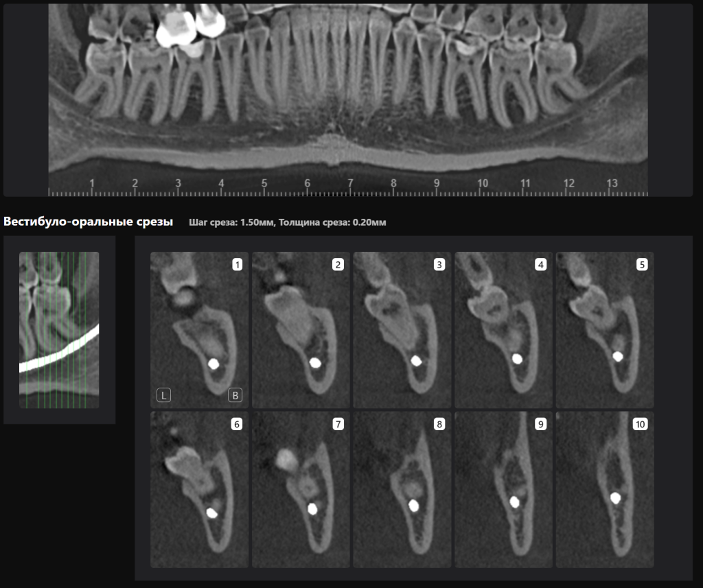Open cross-section slice number 2
Viewport: 703px width, 588px height.
301,330
